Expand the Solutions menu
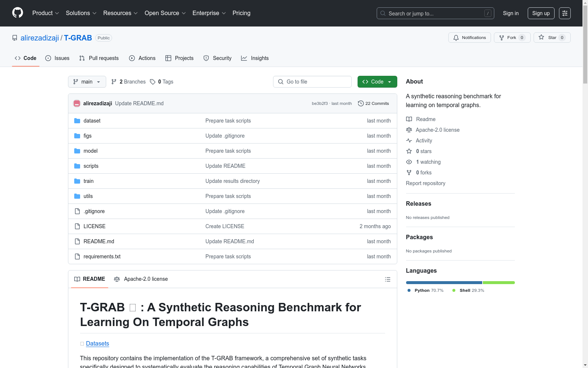Screen dimensions: 588x368 pyautogui.click(x=81, y=13)
